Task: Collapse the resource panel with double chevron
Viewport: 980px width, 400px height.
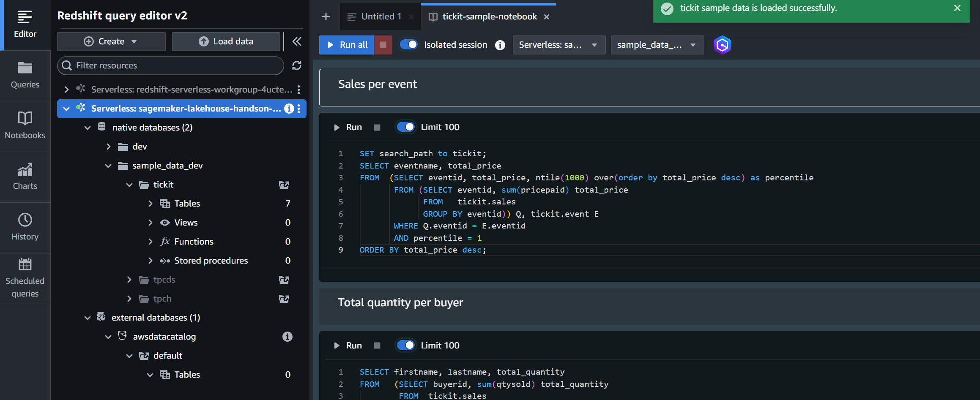Action: tap(297, 41)
